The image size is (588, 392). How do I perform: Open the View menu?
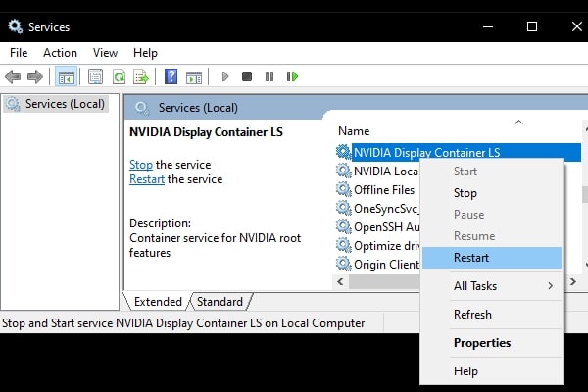(x=106, y=53)
